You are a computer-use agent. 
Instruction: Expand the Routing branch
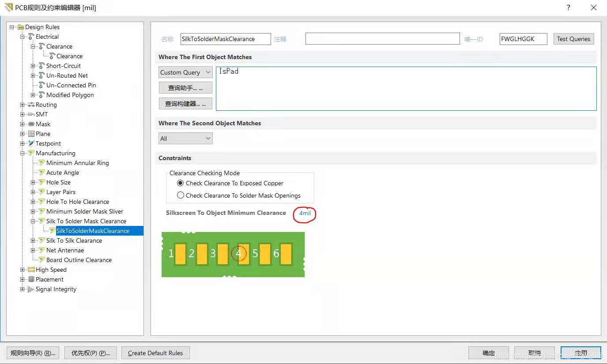tap(23, 105)
